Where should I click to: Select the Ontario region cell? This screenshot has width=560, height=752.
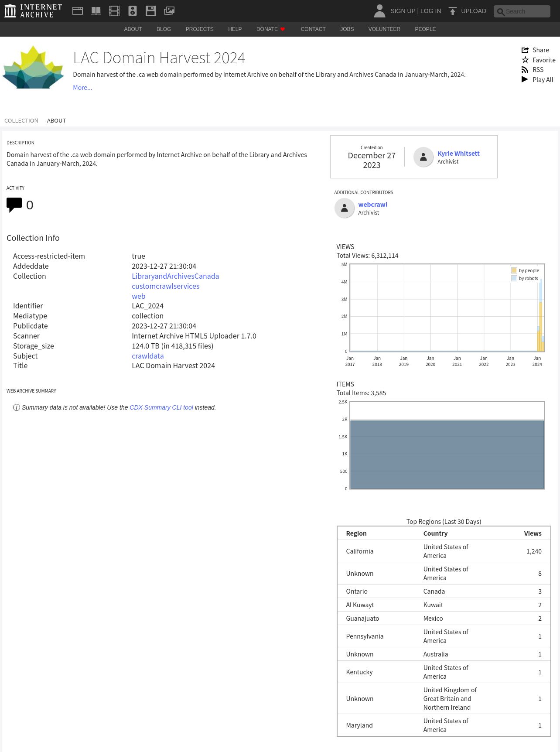[x=357, y=591]
